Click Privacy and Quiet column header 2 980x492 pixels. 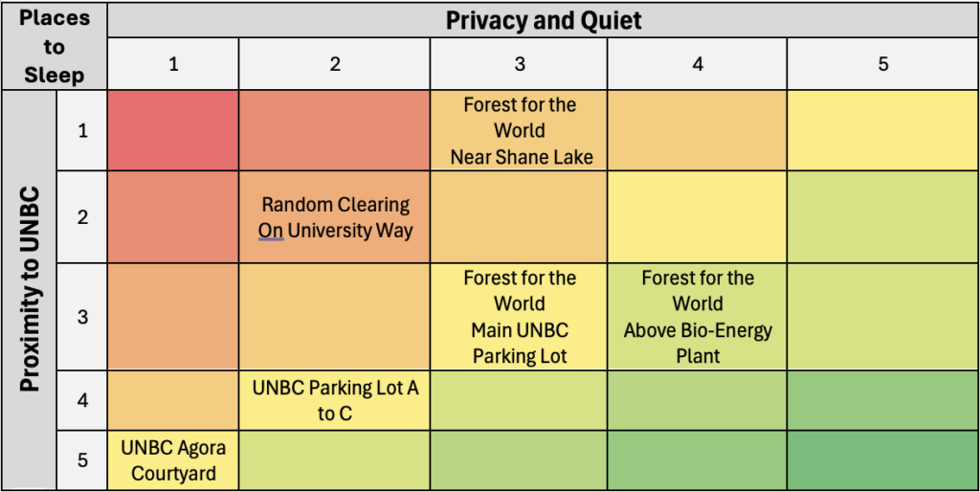point(335,65)
